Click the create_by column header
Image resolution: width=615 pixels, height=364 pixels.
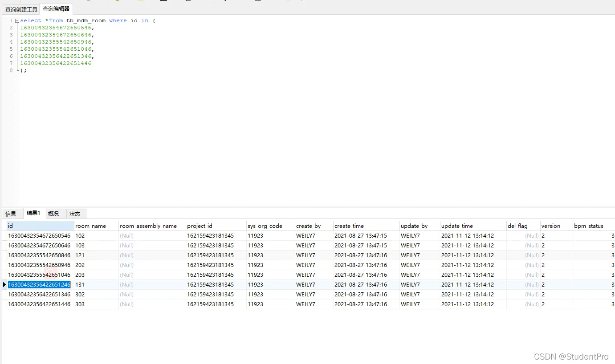[314, 226]
